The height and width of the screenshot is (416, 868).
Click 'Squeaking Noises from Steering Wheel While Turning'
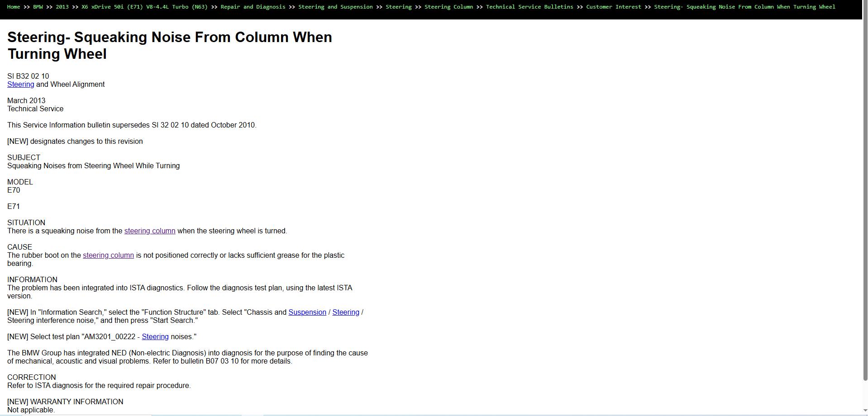pyautogui.click(x=93, y=166)
